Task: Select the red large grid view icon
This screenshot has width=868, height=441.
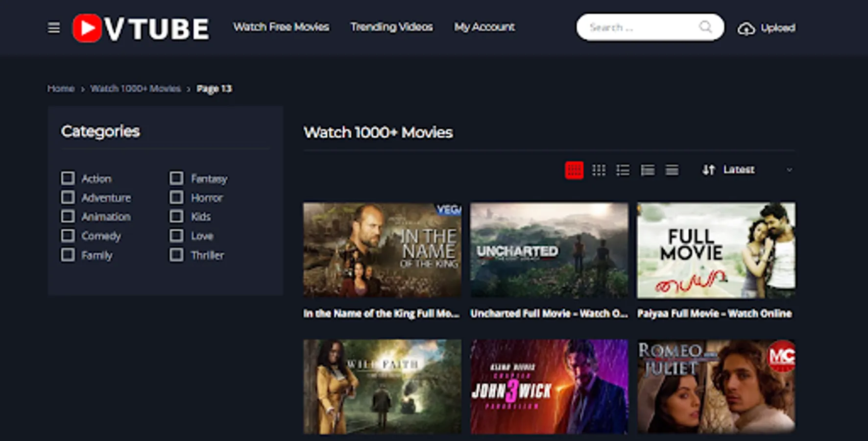Action: 574,170
